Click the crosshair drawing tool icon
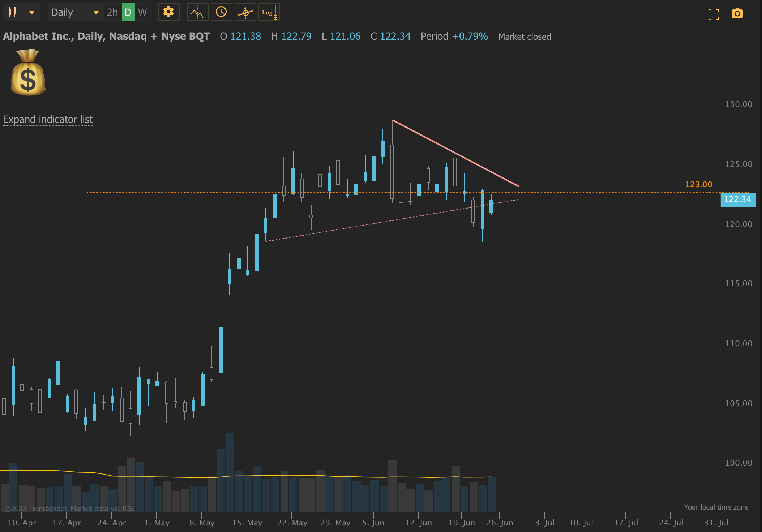This screenshot has width=762, height=532. 245,12
